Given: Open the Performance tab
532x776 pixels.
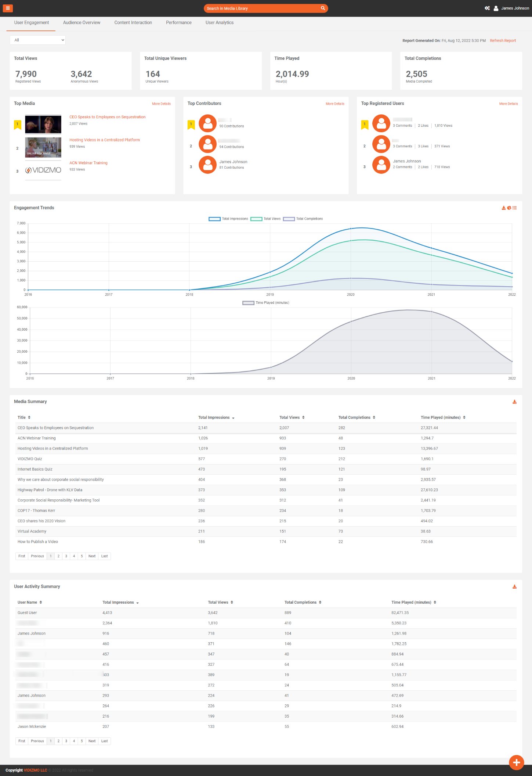Looking at the screenshot, I should coord(178,23).
